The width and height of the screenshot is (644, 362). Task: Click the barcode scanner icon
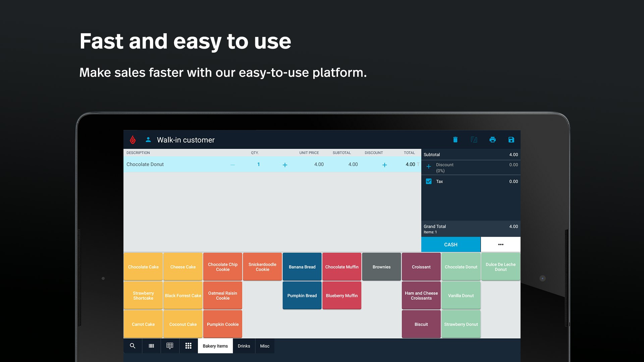point(151,346)
